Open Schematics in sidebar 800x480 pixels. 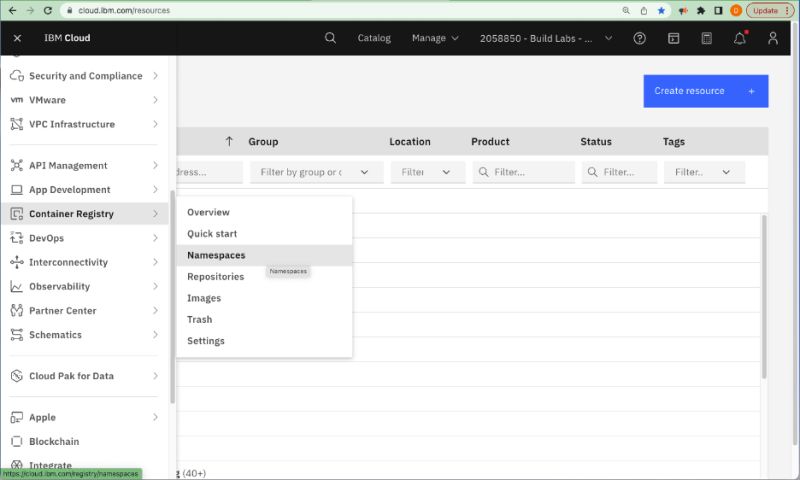coord(84,335)
